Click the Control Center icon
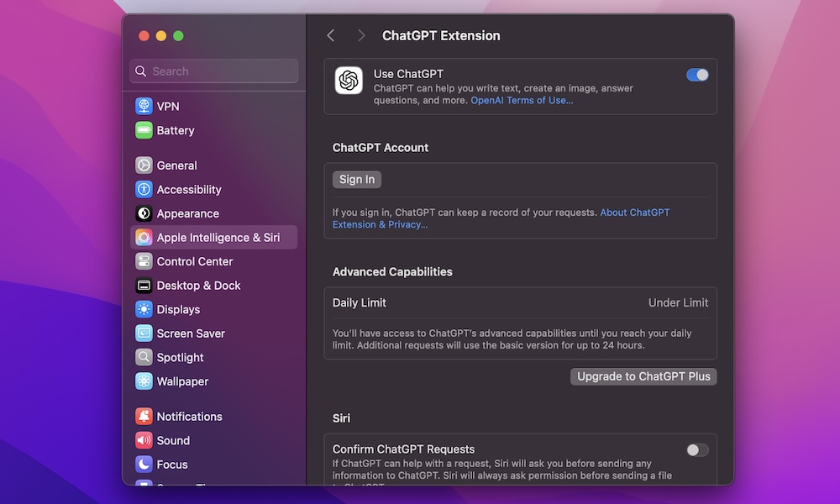This screenshot has width=840, height=504. pos(144,261)
